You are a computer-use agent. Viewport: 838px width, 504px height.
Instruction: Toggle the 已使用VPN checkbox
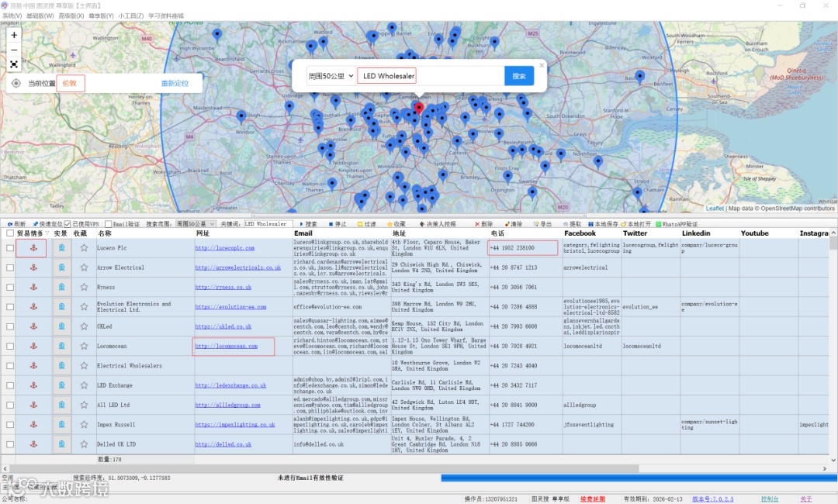click(68, 224)
